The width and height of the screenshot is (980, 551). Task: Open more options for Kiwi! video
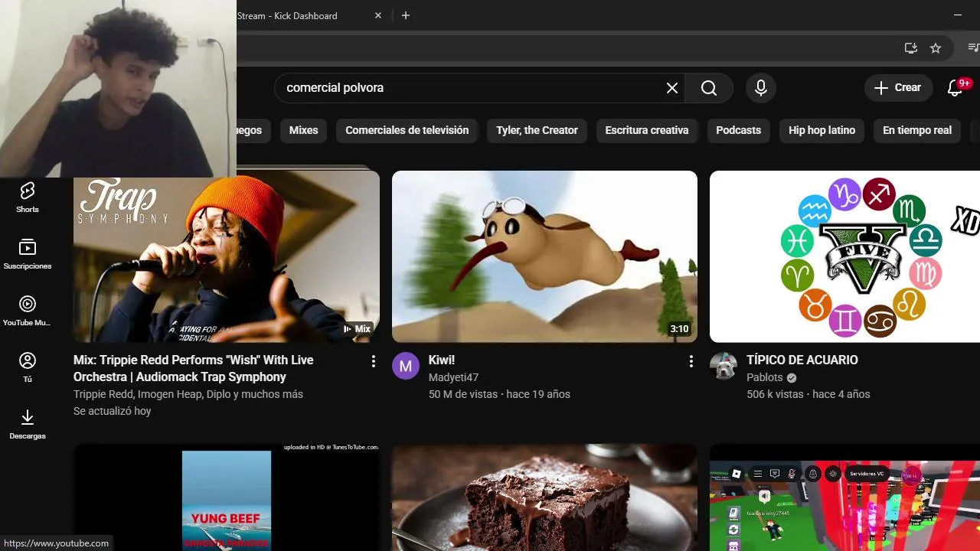click(x=691, y=361)
